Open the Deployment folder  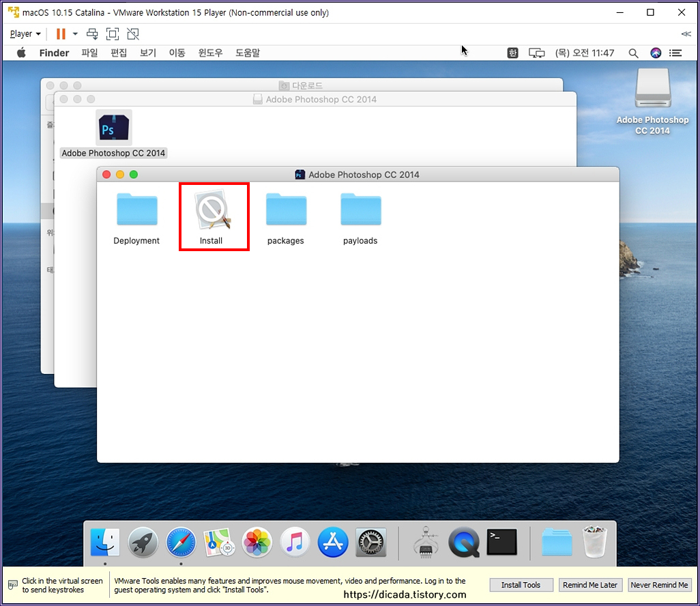click(136, 209)
